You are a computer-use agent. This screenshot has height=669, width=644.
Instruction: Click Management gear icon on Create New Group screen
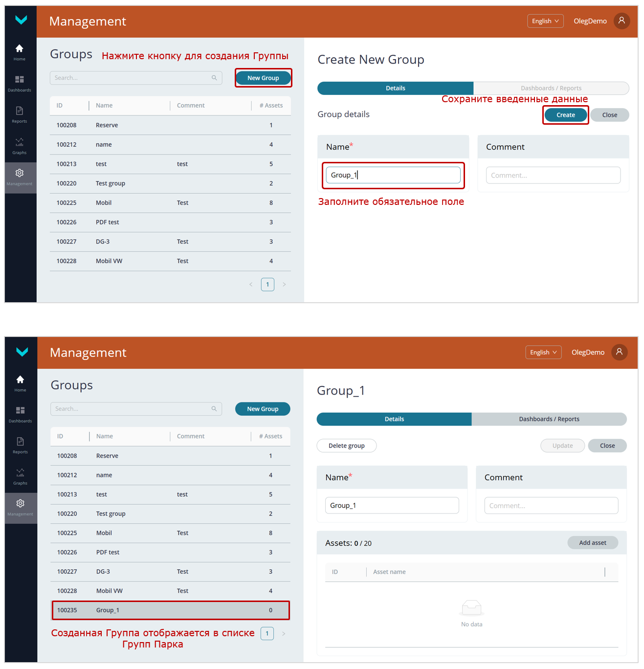(x=20, y=173)
